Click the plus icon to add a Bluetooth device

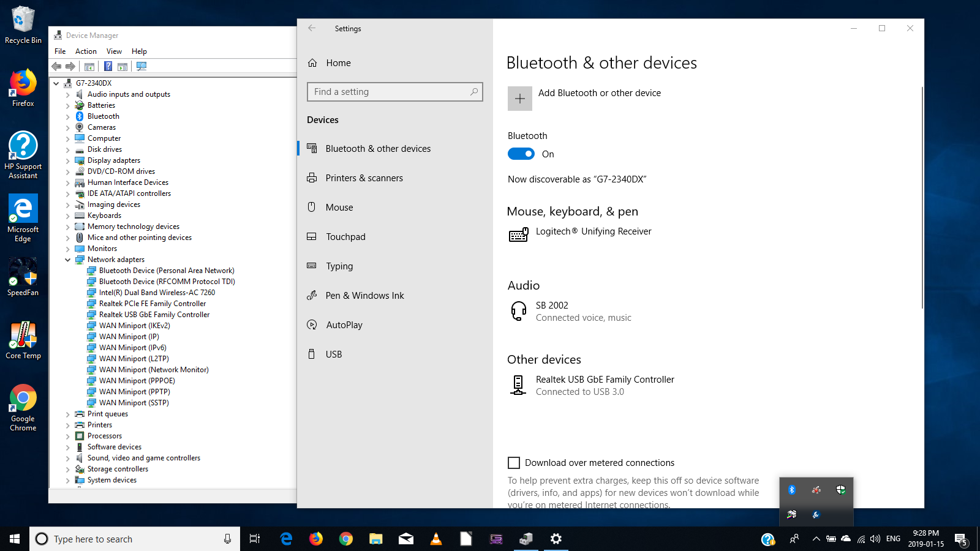pos(519,99)
